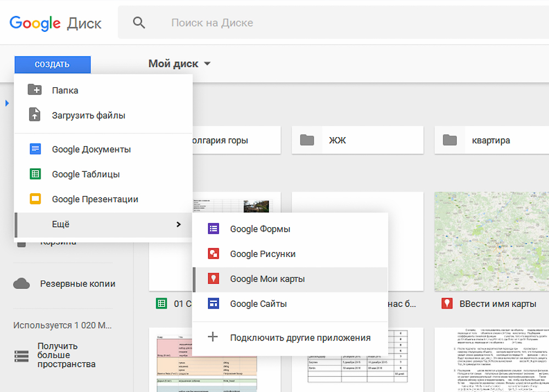
Task: Expand the sidebar tree with blue triangle
Action: click(7, 103)
